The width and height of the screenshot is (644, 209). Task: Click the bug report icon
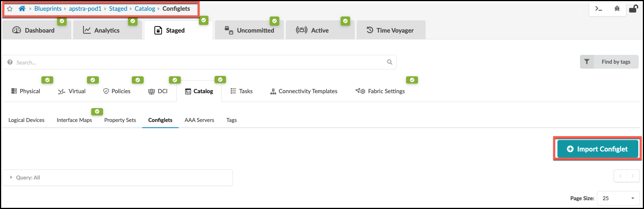coord(617,8)
